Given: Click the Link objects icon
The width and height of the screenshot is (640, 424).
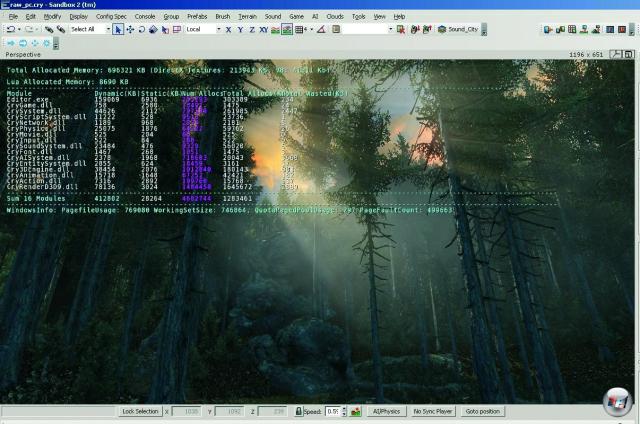Looking at the screenshot, I should [49, 29].
